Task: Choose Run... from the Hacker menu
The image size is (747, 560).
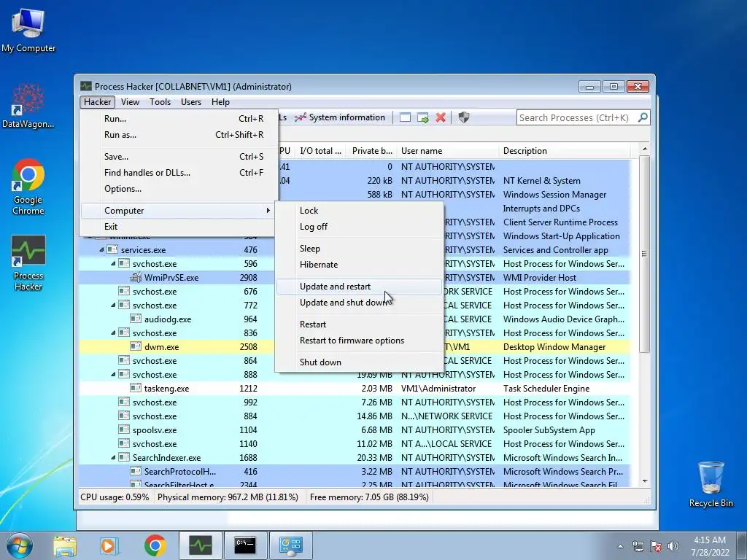Action: click(179, 119)
